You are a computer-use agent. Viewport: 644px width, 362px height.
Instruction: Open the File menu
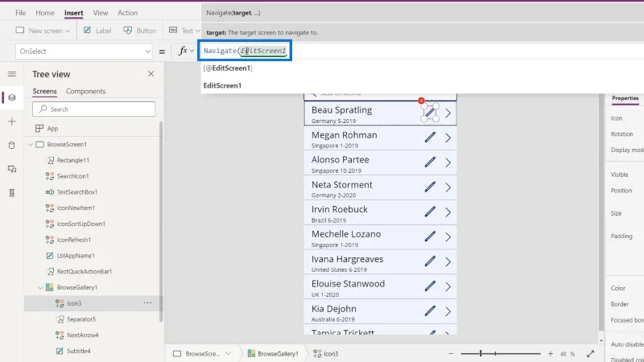tap(21, 13)
